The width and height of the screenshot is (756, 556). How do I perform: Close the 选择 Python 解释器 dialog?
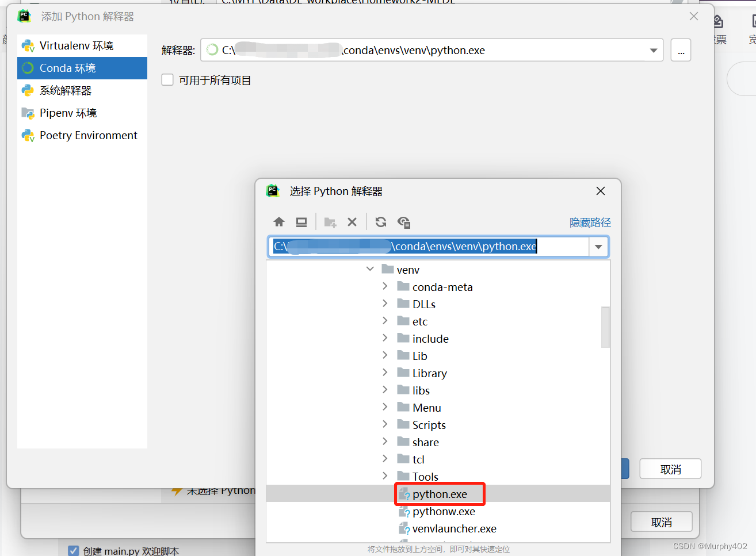click(x=601, y=191)
